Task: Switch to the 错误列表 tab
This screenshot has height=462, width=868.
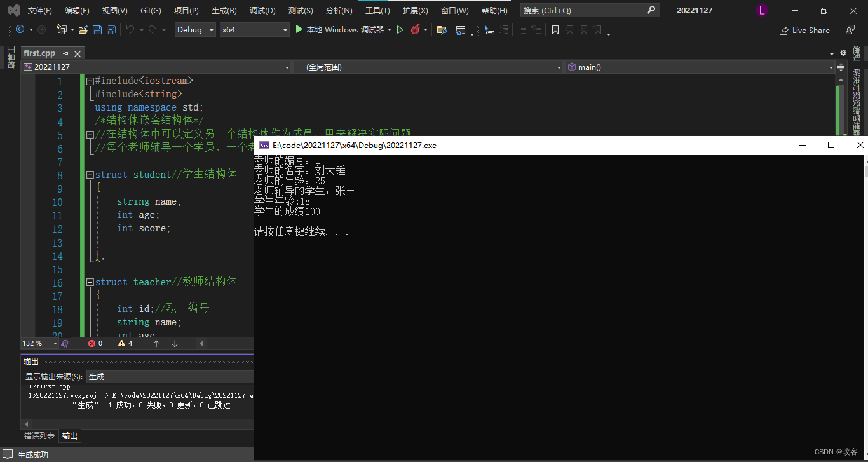Action: click(39, 436)
